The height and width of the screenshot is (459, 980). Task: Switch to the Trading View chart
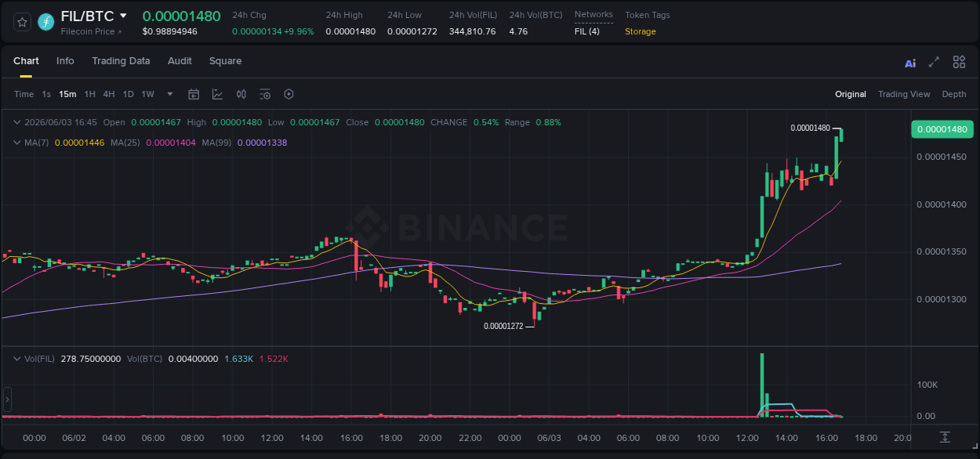[x=904, y=94]
